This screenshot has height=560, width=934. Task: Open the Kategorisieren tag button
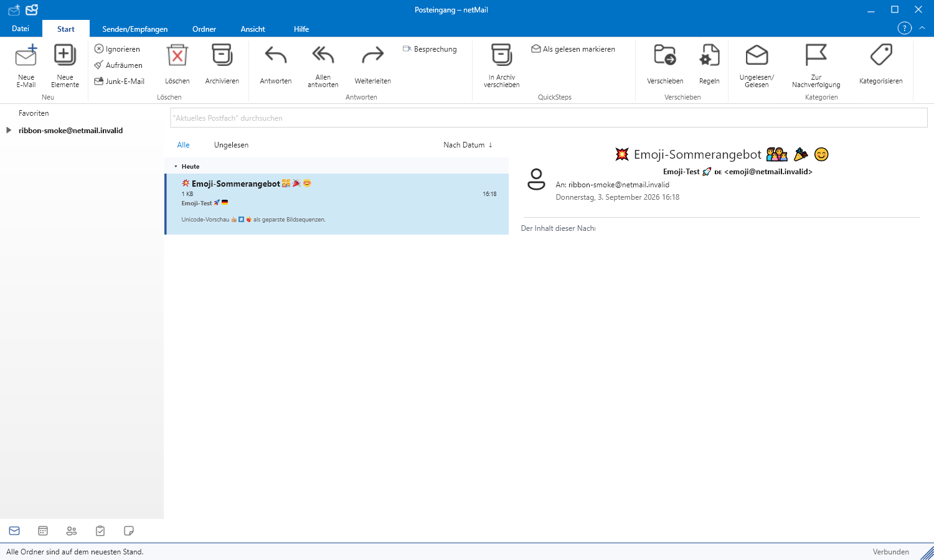pyautogui.click(x=881, y=65)
